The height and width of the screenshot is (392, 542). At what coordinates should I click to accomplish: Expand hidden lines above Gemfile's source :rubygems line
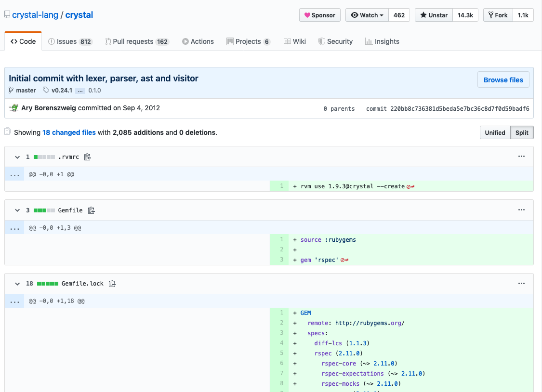pyautogui.click(x=14, y=228)
